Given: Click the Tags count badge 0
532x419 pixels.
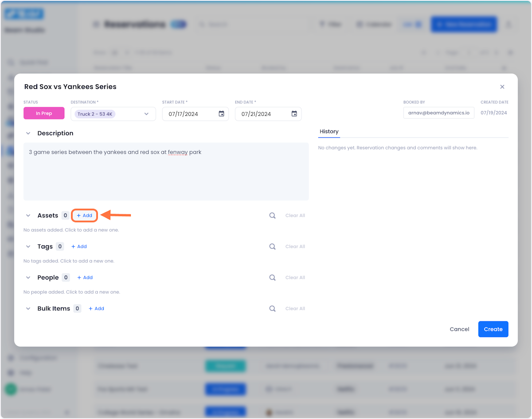Looking at the screenshot, I should click(x=60, y=247).
